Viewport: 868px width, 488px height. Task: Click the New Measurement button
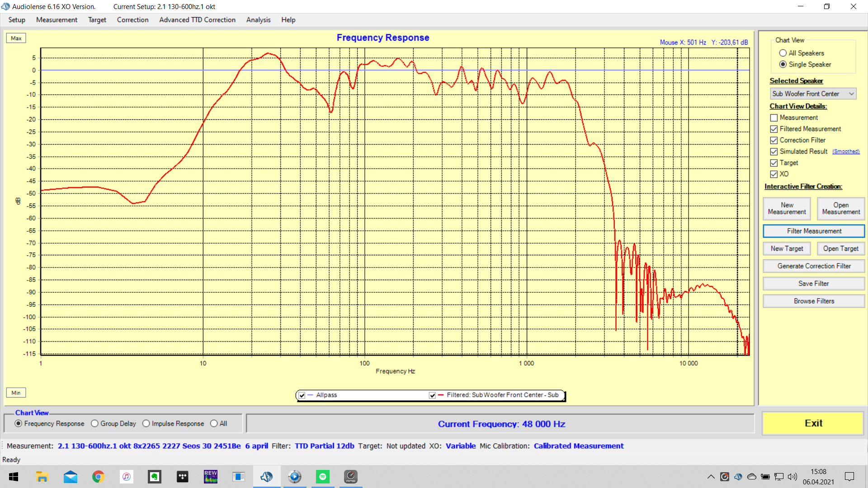787,208
